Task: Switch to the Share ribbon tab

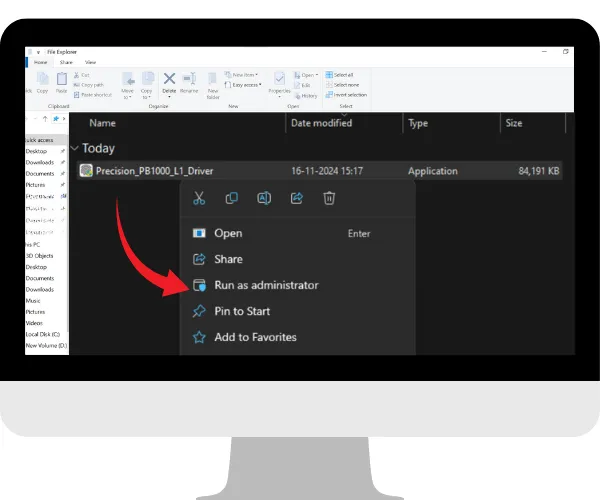Action: 66,62
